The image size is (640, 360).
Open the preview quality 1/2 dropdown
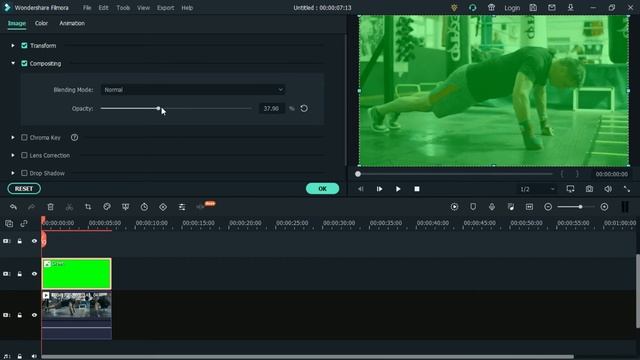[537, 189]
